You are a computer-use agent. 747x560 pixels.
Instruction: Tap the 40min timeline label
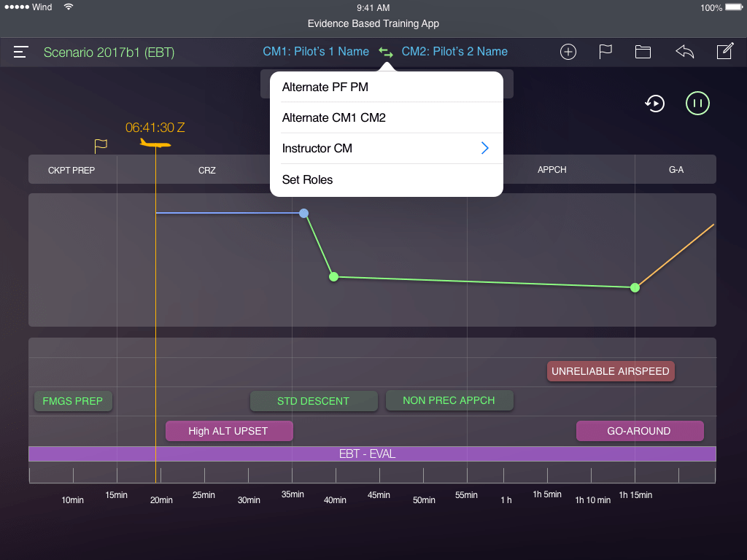(x=335, y=500)
